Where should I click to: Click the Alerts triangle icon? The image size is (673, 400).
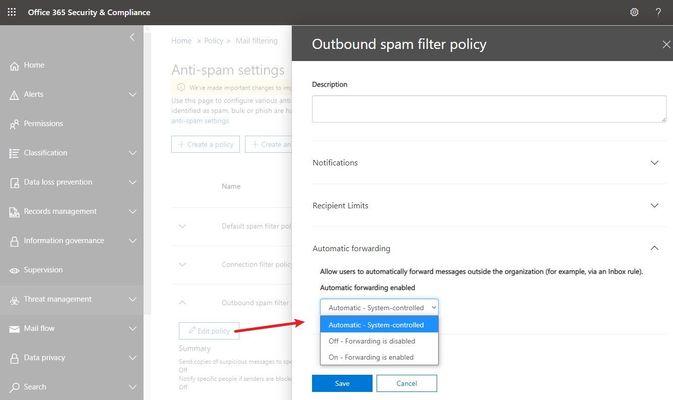14,95
